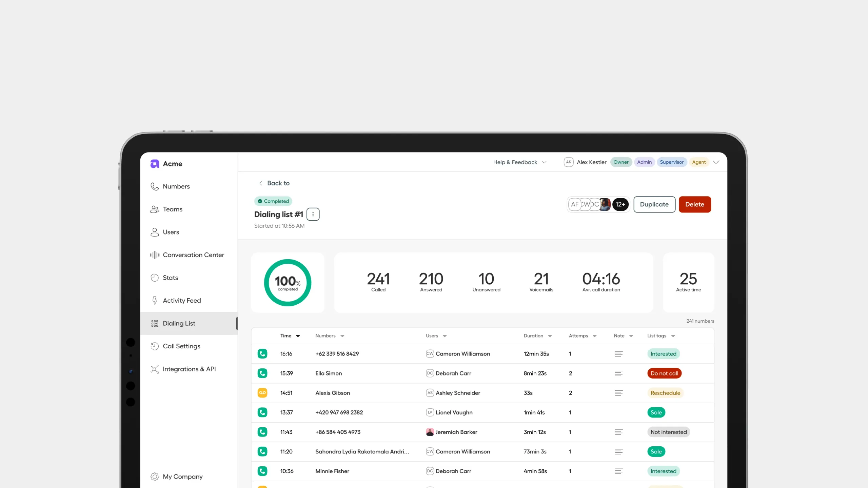This screenshot has width=868, height=488.
Task: Open My Company gear icon
Action: pyautogui.click(x=155, y=476)
